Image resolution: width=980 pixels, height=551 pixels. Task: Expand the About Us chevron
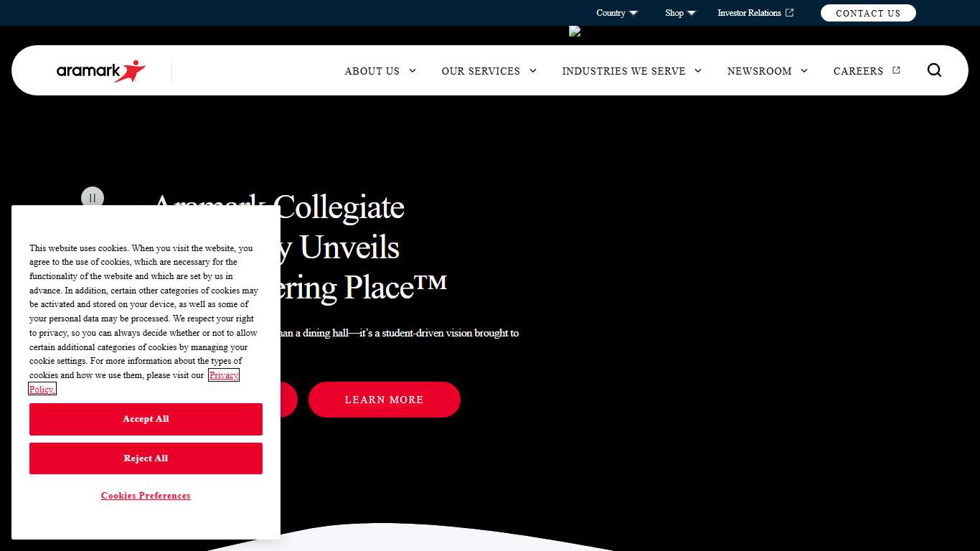[413, 71]
